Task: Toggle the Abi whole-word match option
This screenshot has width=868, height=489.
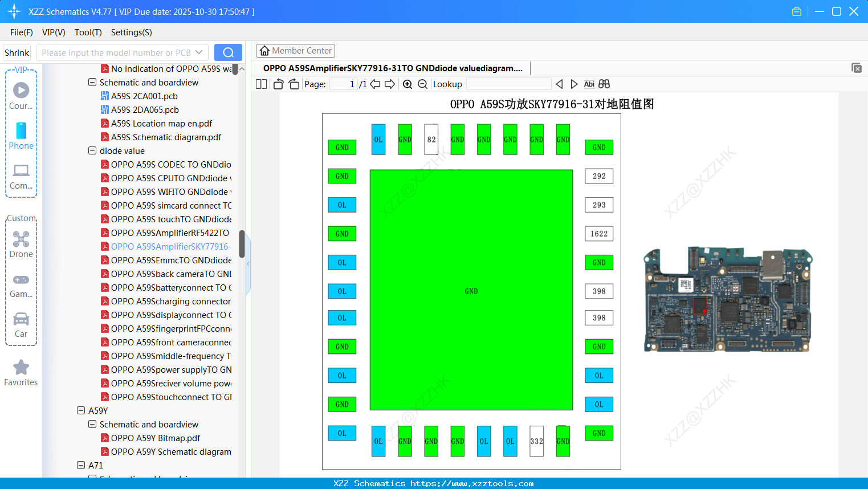Action: [589, 84]
